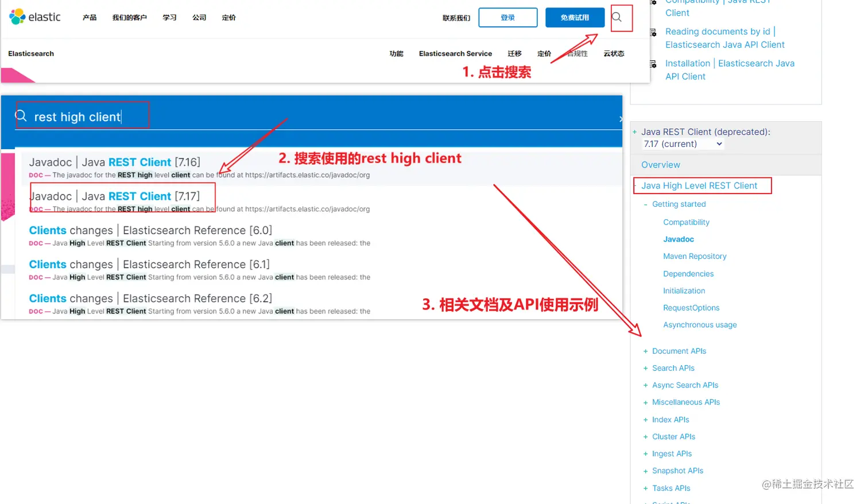Open Java High Level REST Client entry

click(699, 186)
